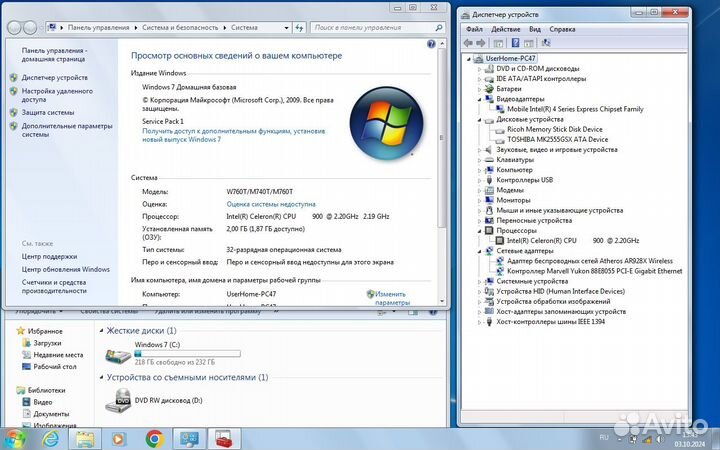Select Marvell Yukon 88E8055 Gigabit Ethernet controller
Viewport: 720px width, 450px height.
click(x=594, y=270)
